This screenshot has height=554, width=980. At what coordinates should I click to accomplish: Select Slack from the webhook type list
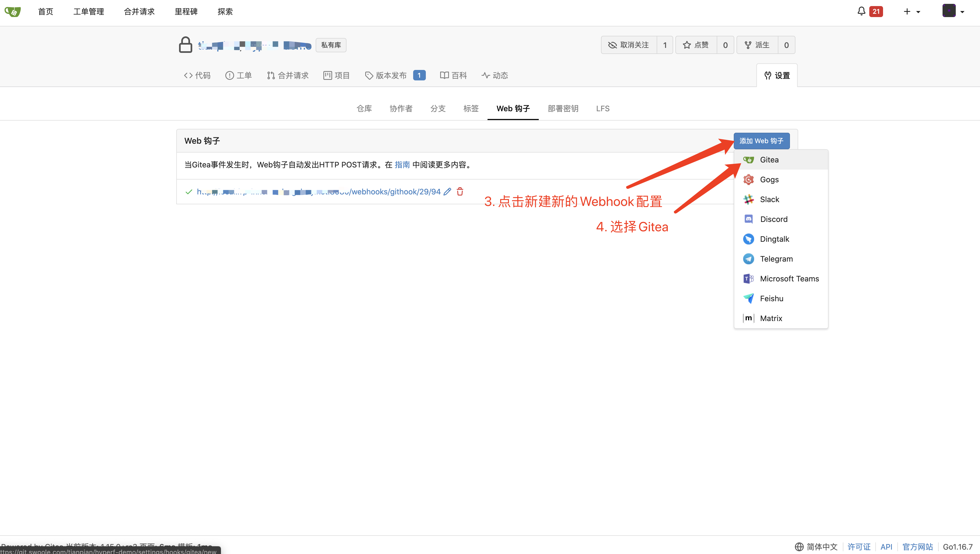(x=769, y=199)
